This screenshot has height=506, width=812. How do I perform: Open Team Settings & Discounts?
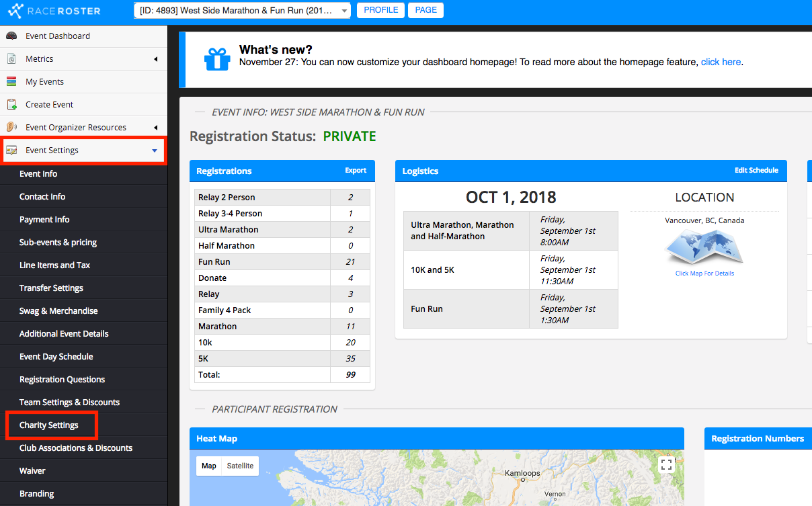click(x=83, y=402)
